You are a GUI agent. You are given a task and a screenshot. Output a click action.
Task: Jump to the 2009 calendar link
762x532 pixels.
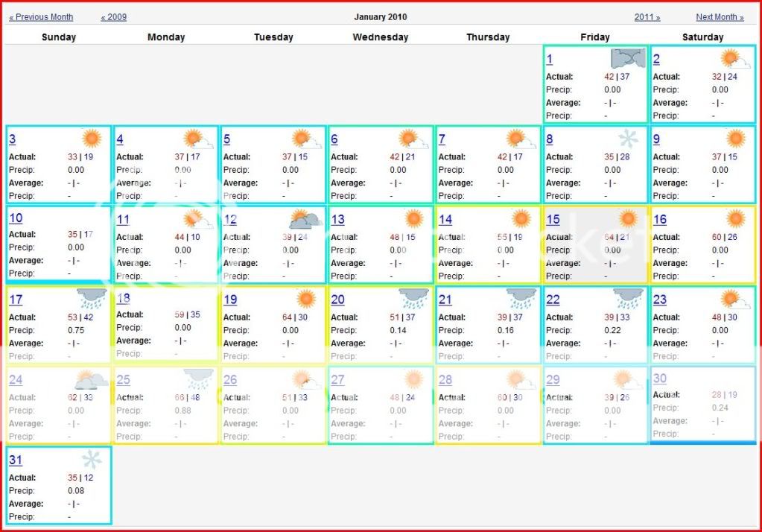(114, 17)
